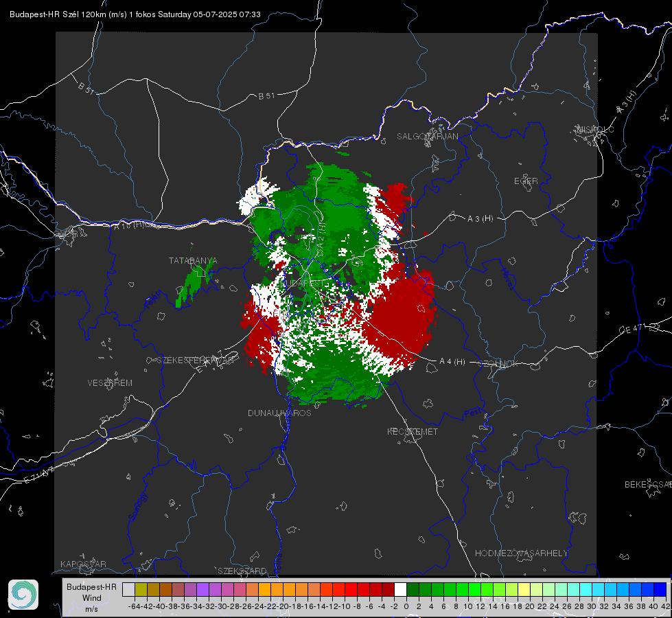The height and width of the screenshot is (618, 672).
Task: Select the blue Somogy county label
Action: [x=139, y=507]
